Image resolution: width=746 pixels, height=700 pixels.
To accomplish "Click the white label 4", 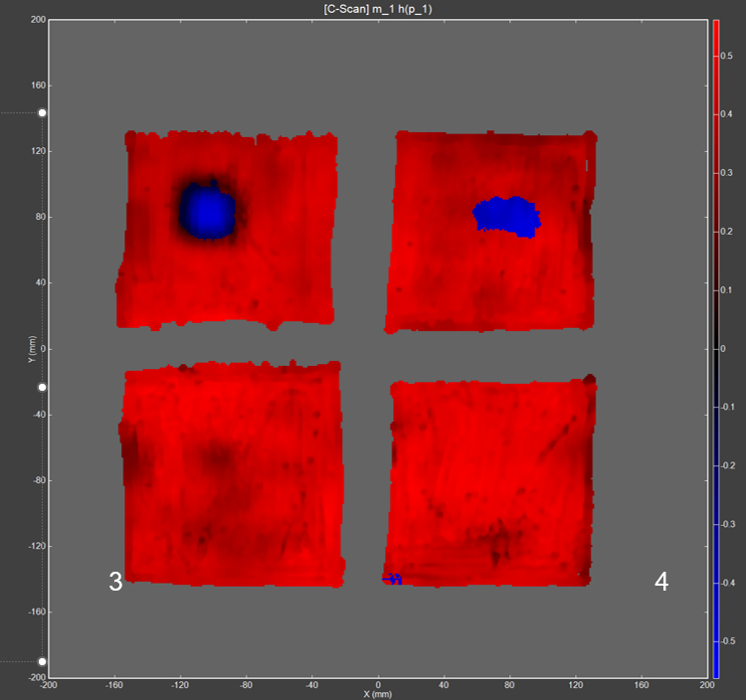I will (x=661, y=583).
